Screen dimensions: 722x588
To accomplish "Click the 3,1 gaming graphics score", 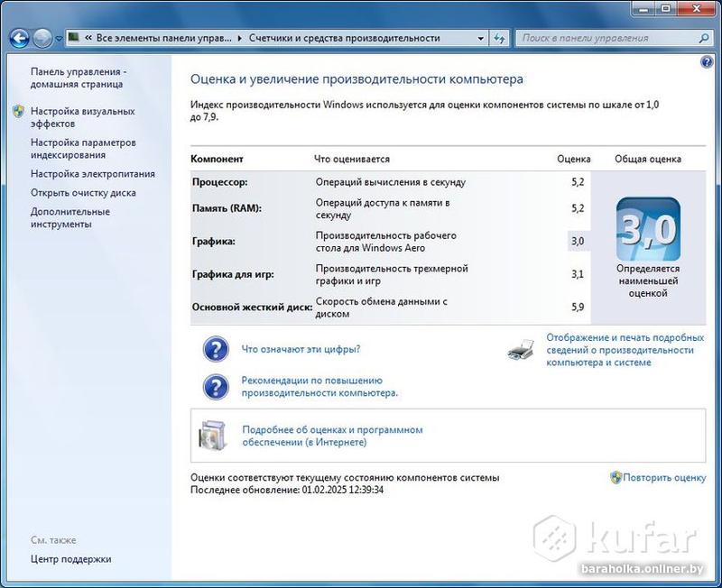I will 578,274.
